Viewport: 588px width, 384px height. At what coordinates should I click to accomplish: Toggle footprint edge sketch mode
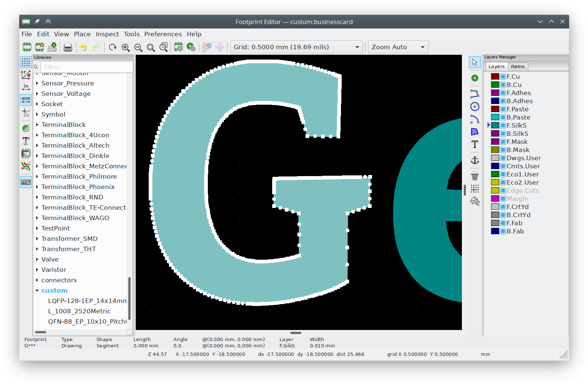[26, 154]
